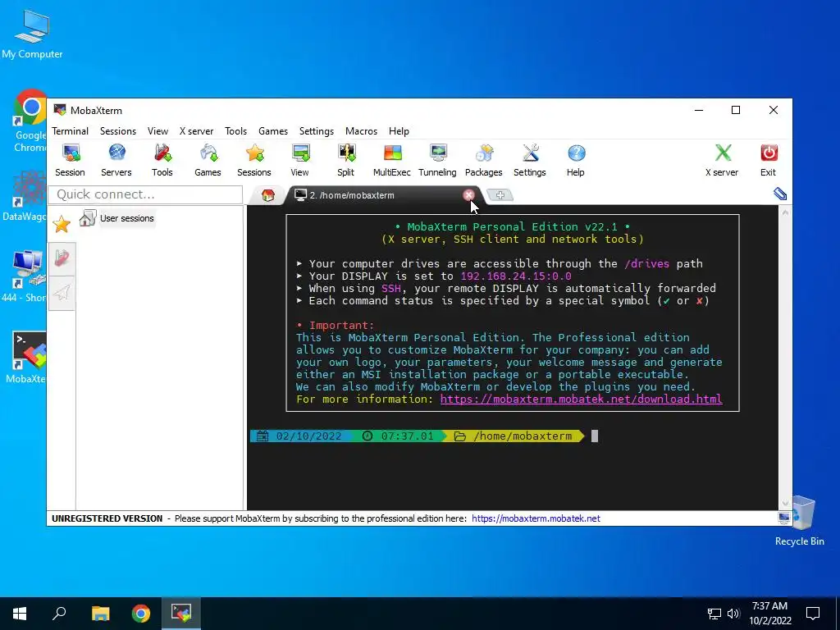Image resolution: width=840 pixels, height=630 pixels.
Task: Open the notification center icon
Action: 813,614
